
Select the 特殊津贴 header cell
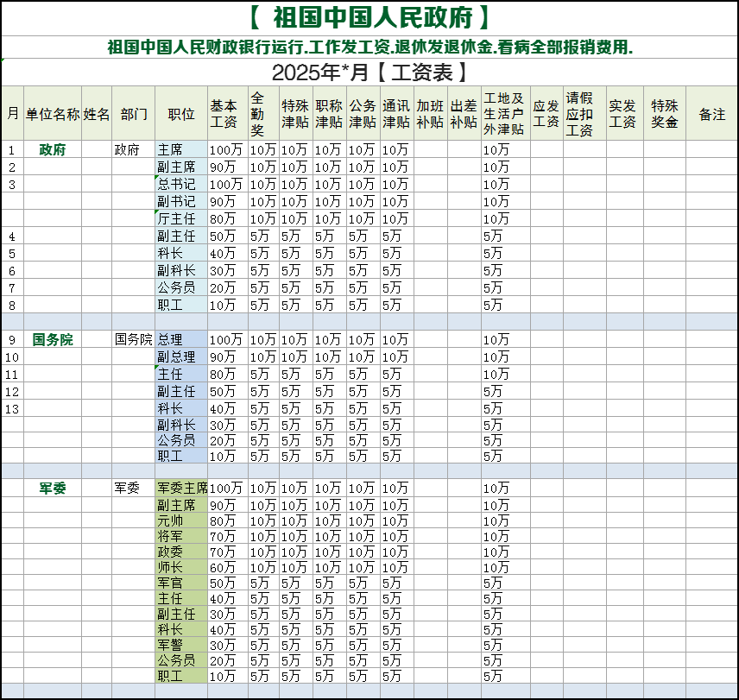296,114
